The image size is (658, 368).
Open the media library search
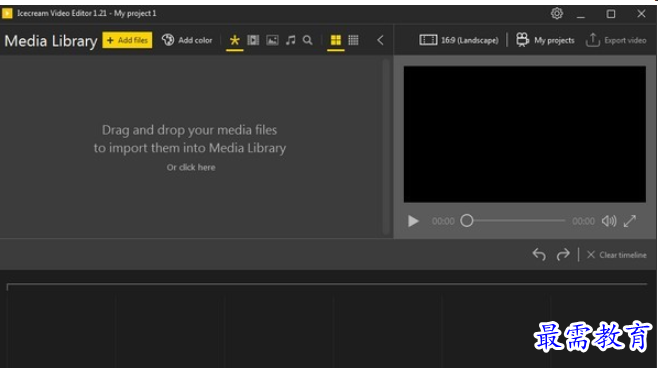[x=308, y=40]
